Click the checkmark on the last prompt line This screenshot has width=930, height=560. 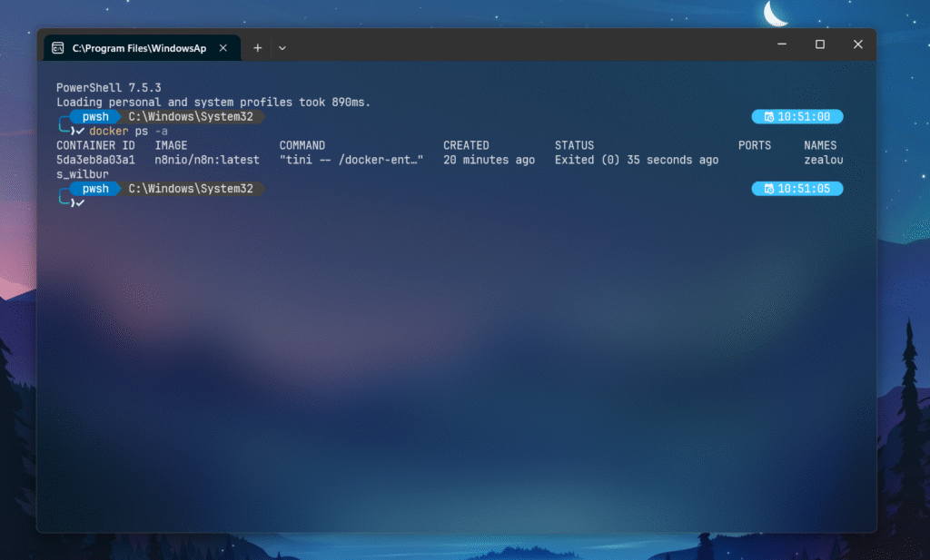click(80, 203)
